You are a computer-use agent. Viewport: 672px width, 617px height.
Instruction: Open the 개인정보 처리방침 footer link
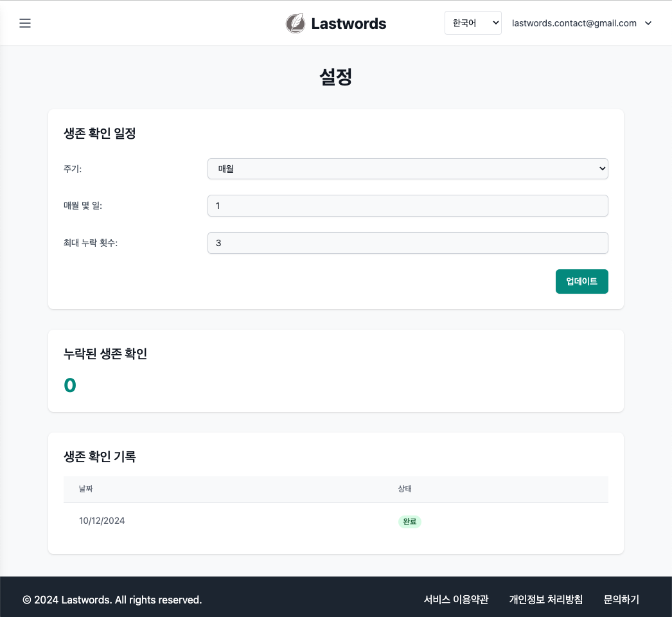[x=545, y=600]
